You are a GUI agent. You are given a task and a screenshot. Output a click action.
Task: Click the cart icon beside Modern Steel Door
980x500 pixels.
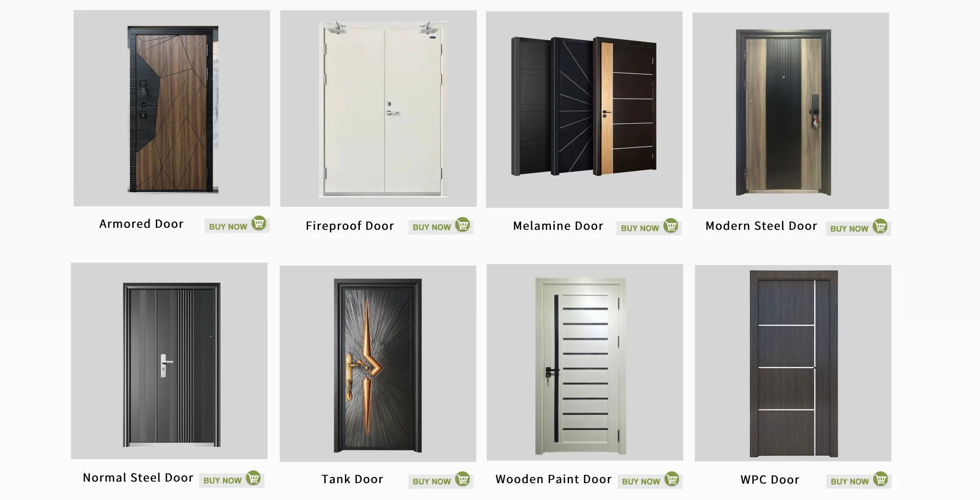[x=880, y=226]
